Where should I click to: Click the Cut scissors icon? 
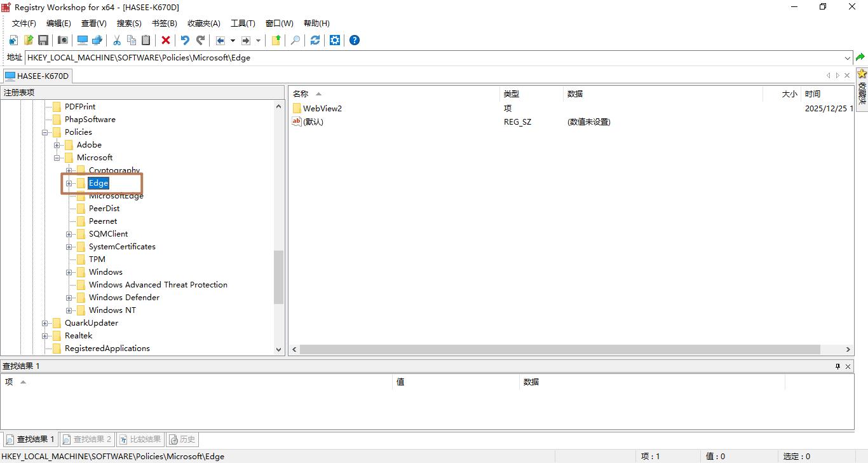click(x=117, y=40)
